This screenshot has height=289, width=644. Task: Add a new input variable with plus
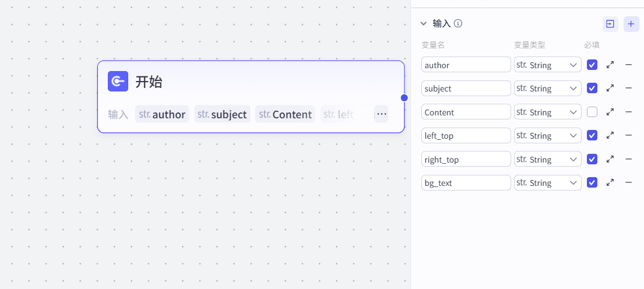(x=631, y=24)
